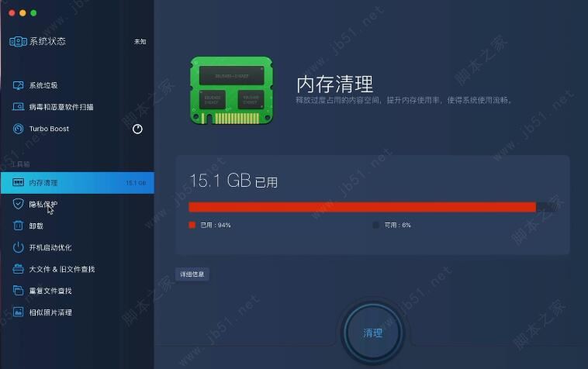Select the 卸载 trash icon
The width and height of the screenshot is (588, 369).
[x=18, y=226]
